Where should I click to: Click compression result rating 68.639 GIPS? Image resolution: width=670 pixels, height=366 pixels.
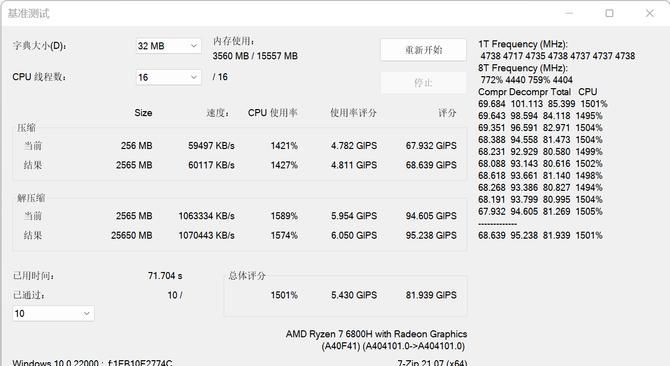pos(431,165)
